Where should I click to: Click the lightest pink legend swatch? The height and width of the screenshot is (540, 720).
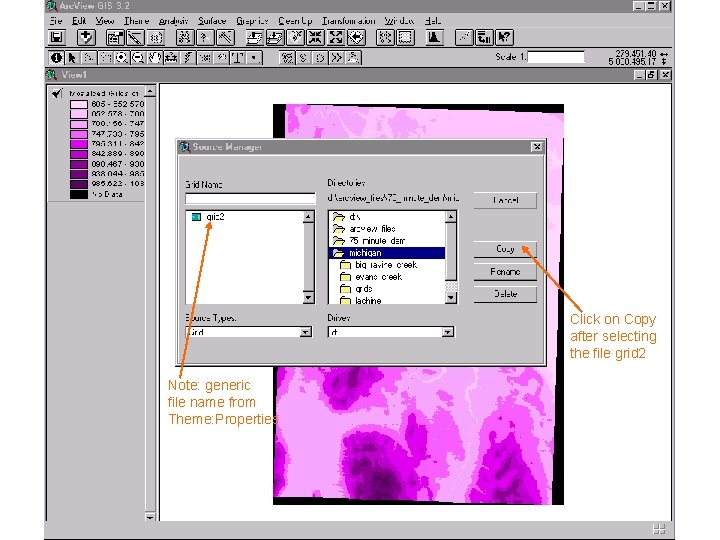79,104
